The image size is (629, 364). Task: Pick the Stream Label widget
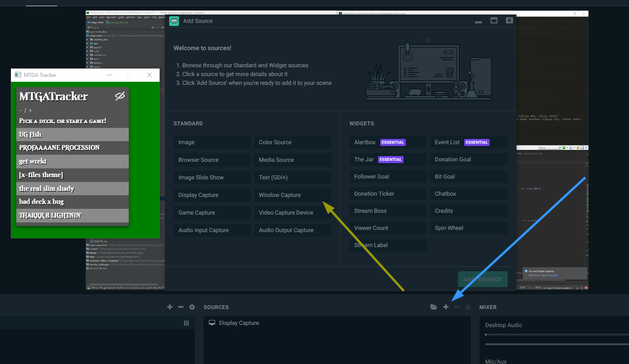click(x=388, y=245)
